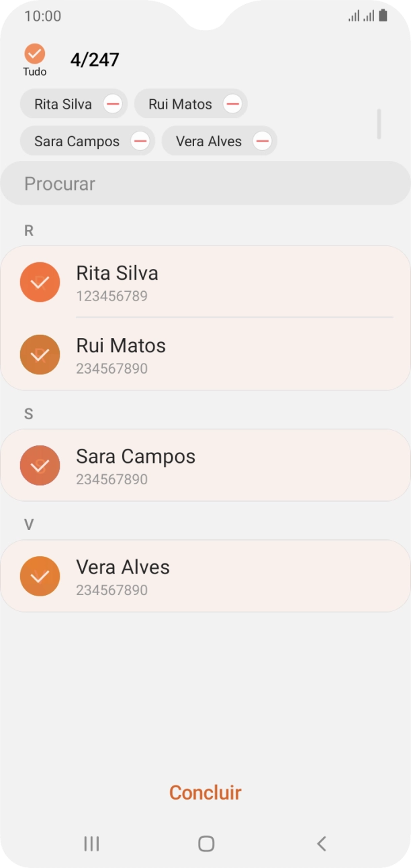This screenshot has height=868, width=411.
Task: Tap the Concluir button
Action: [x=205, y=792]
